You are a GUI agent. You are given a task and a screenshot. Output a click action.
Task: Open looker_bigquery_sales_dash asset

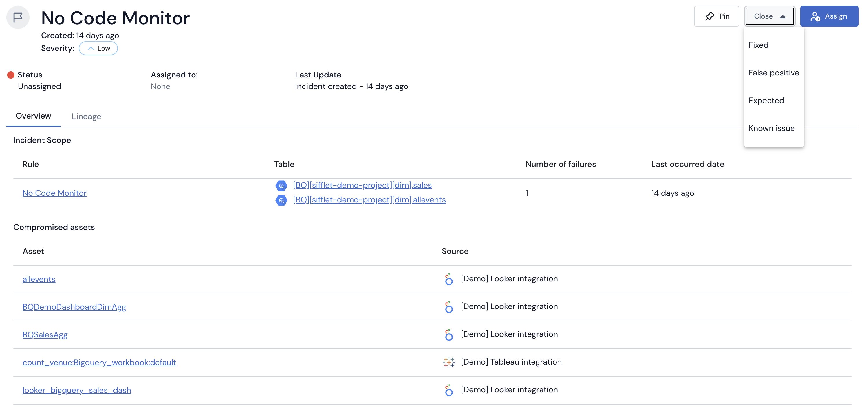coord(76,390)
